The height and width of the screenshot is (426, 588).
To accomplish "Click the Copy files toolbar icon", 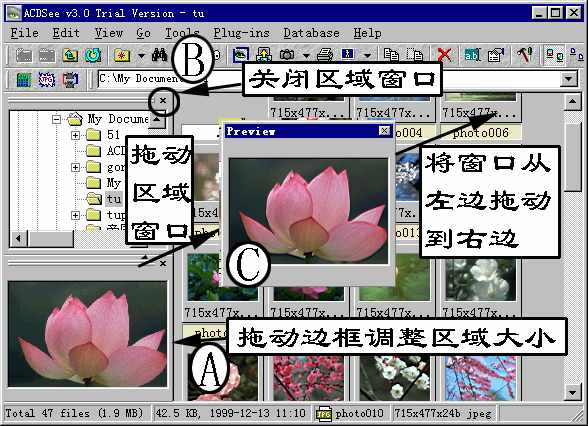I will click(x=392, y=55).
